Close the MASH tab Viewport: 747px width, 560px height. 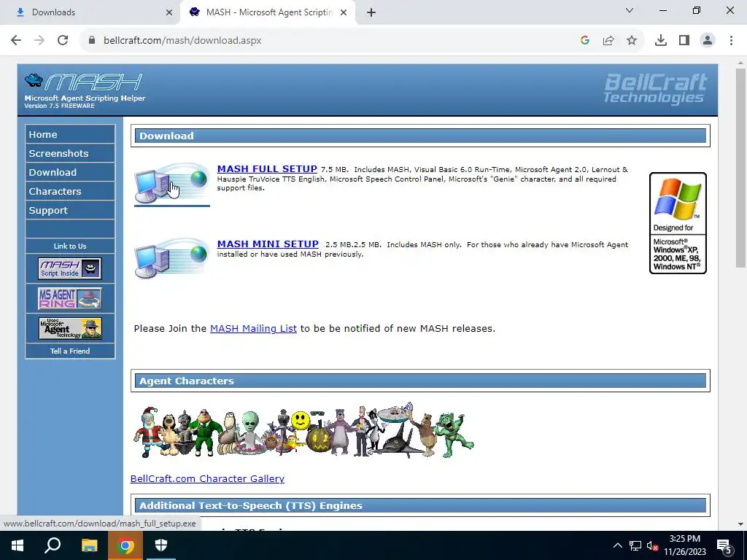click(344, 12)
